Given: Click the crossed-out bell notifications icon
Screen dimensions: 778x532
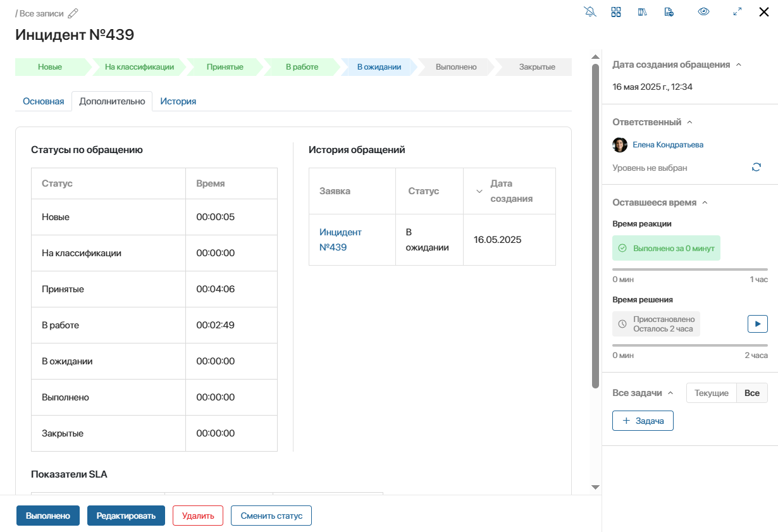Looking at the screenshot, I should pyautogui.click(x=590, y=12).
